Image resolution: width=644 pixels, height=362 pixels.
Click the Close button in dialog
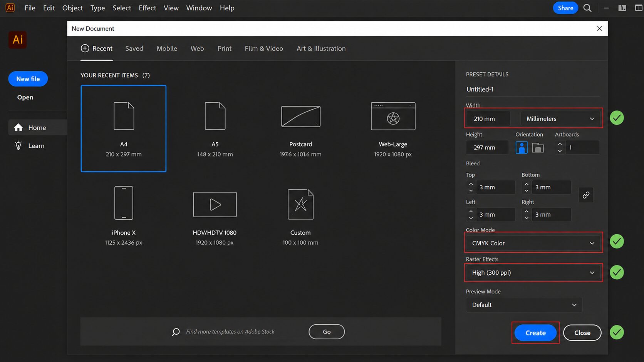(582, 333)
